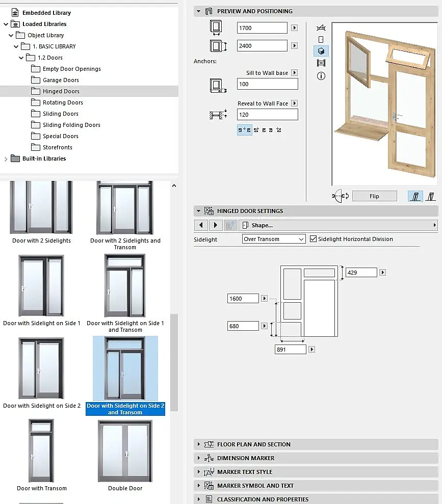Choose the highlighted reveal anchor option
The height and width of the screenshot is (504, 442).
244,130
